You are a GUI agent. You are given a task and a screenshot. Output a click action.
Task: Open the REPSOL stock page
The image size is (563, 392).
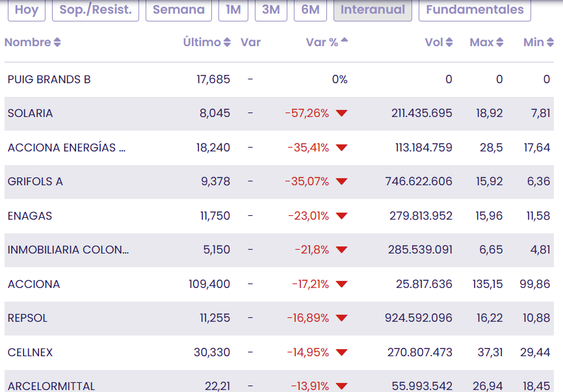27,318
